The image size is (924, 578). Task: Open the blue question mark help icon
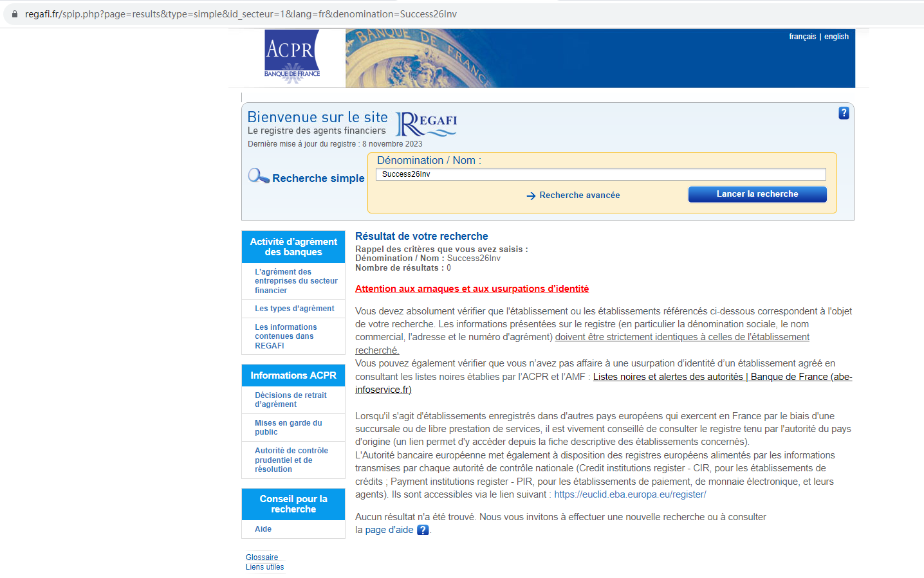tap(844, 113)
